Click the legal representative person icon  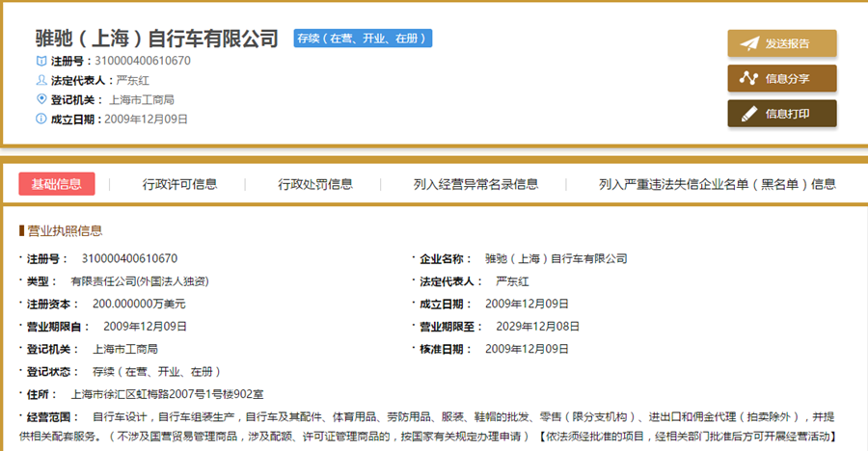[x=41, y=80]
